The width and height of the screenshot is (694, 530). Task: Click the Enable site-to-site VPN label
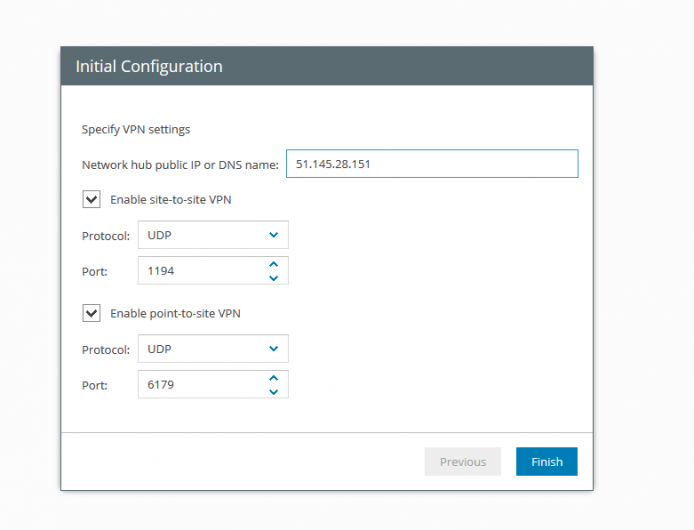[x=171, y=200]
